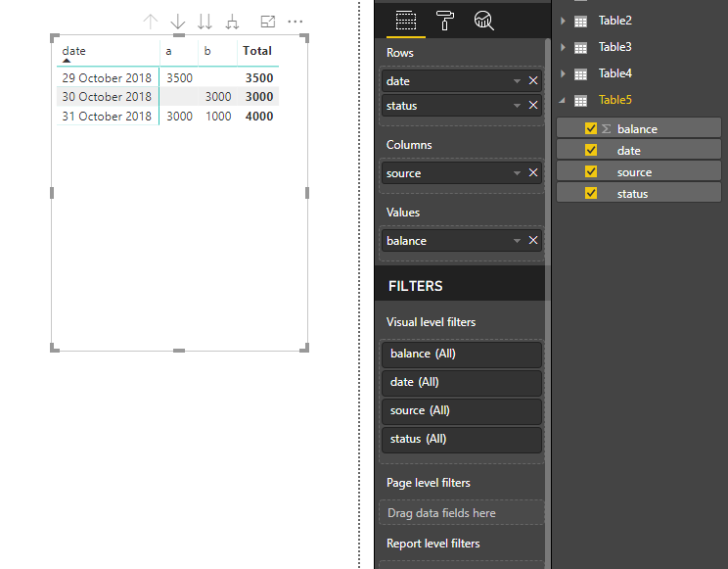Viewport: 728px width, 569px height.
Task: Select row 29 October 2018
Action: point(107,77)
